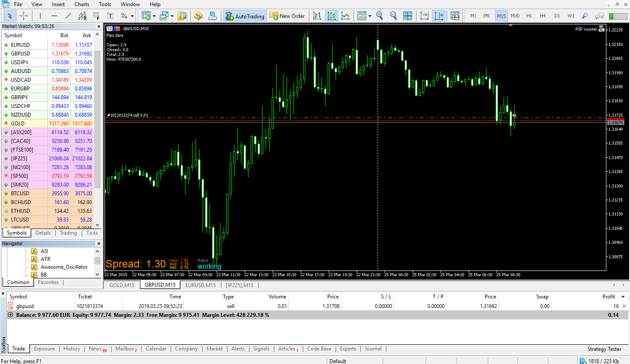Viewport: 630px width, 364px height.
Task: Open the Tools menu
Action: tap(105, 4)
